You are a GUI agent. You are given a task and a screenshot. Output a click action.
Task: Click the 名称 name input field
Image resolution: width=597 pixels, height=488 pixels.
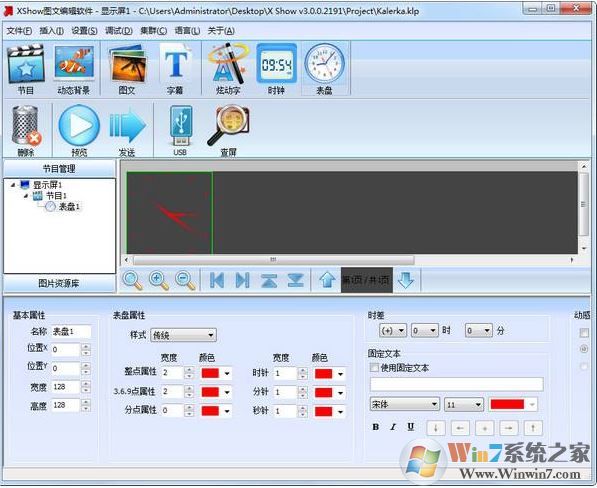pos(71,332)
